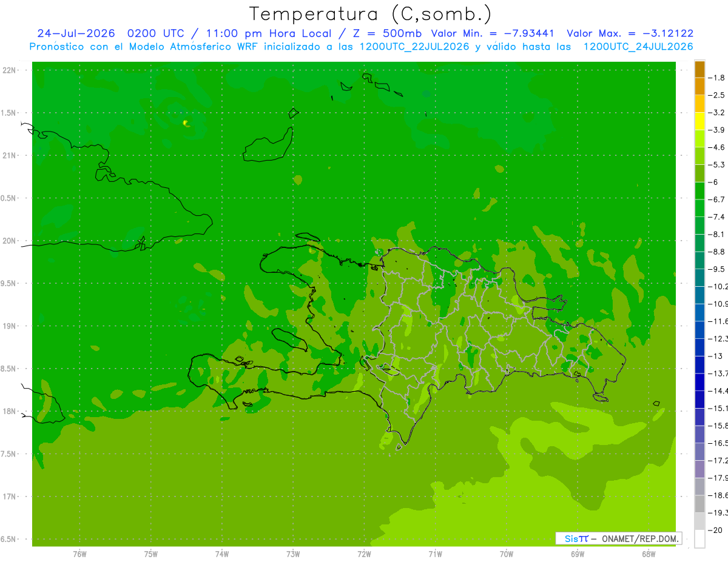Click the "21N" latitude label

pos(9,156)
